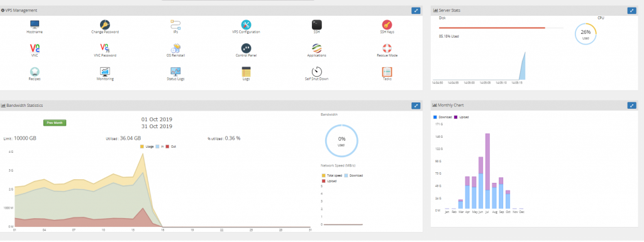Open the IPs network icon

point(176,25)
